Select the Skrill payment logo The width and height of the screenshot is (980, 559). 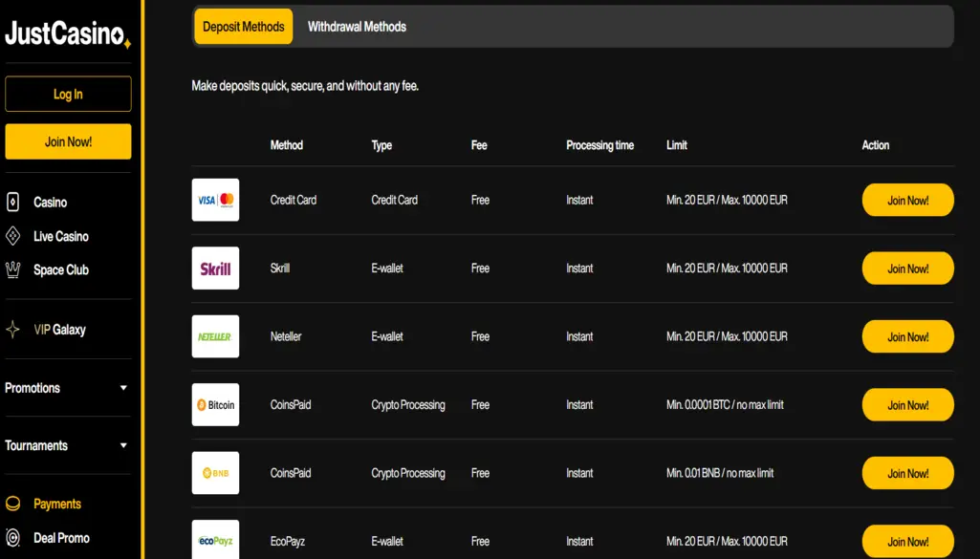[x=216, y=268]
